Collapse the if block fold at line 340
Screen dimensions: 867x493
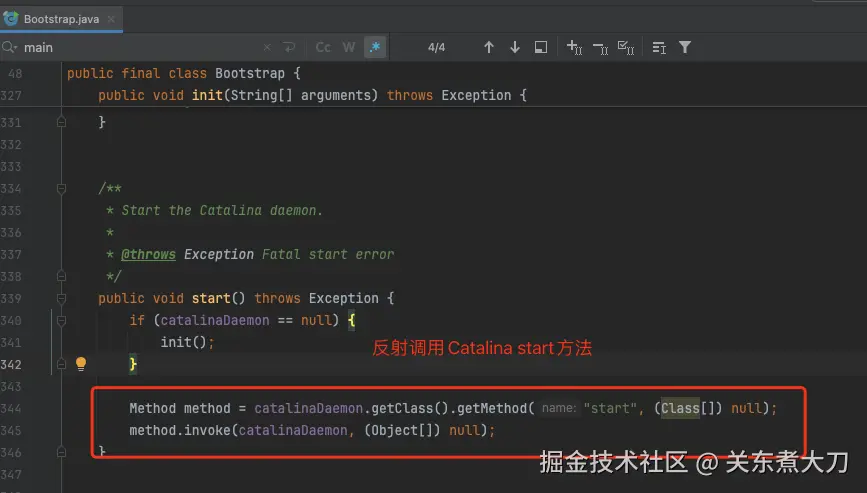61,321
